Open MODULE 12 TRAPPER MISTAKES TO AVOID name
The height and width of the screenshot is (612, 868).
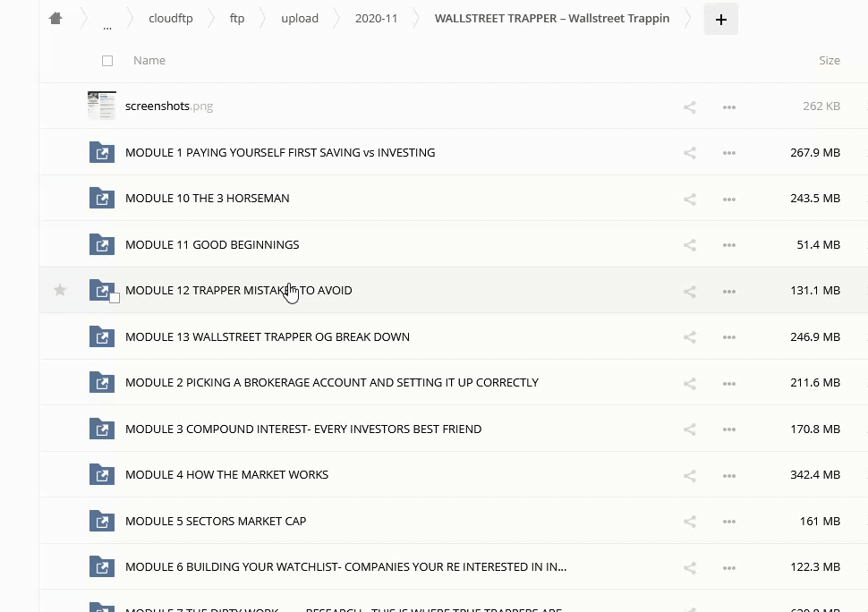coord(239,290)
